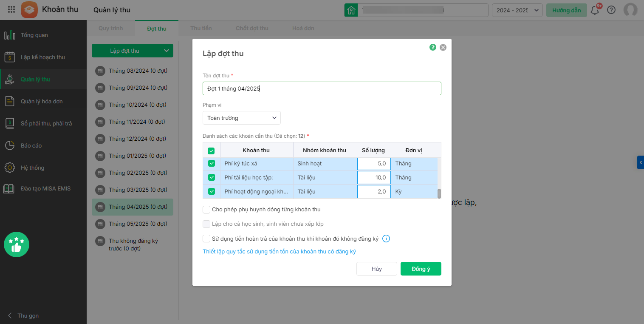Click the Báo cáo pie chart icon
The image size is (644, 324).
(10, 145)
